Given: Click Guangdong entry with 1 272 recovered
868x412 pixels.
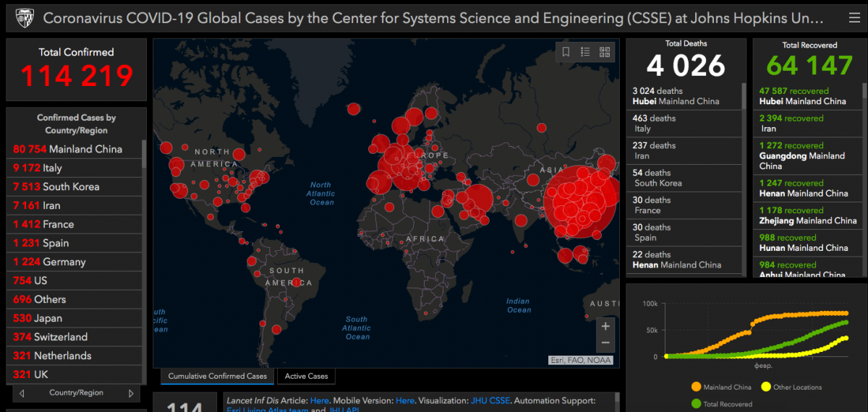Looking at the screenshot, I should coord(807,155).
